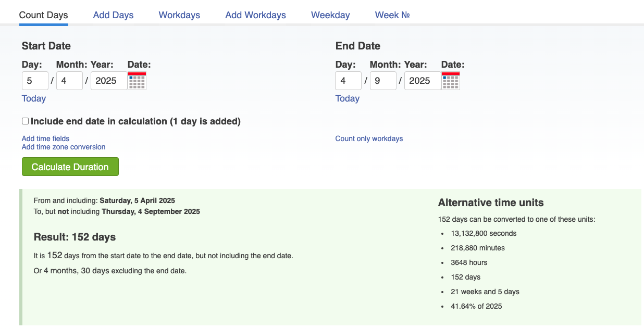The image size is (644, 329).
Task: Open the Workdays tab
Action: point(179,15)
